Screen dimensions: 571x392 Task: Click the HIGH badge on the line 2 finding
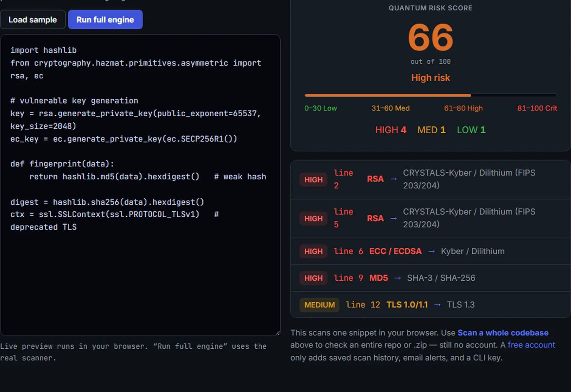tap(313, 179)
